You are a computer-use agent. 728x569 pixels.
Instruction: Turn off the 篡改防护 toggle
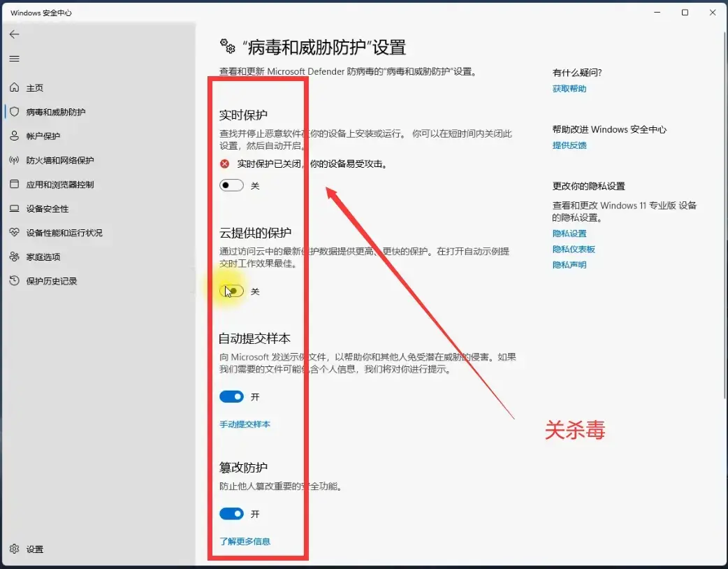click(x=231, y=514)
